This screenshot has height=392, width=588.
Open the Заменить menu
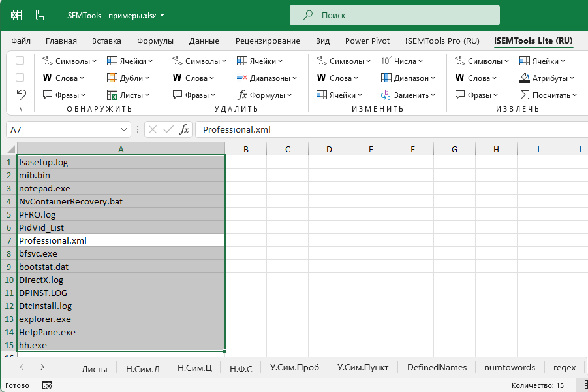tap(408, 95)
